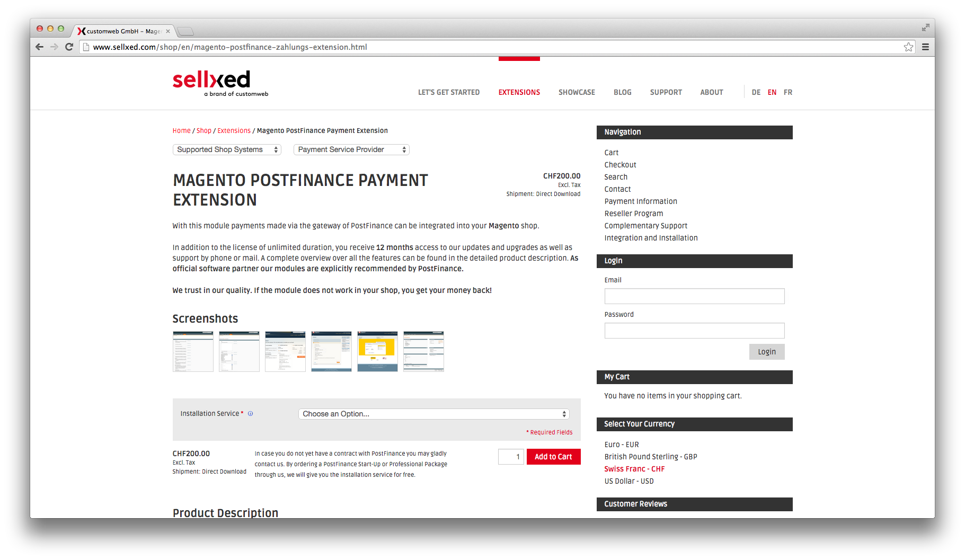This screenshot has height=560, width=965.
Task: Click the Login button
Action: click(x=766, y=352)
